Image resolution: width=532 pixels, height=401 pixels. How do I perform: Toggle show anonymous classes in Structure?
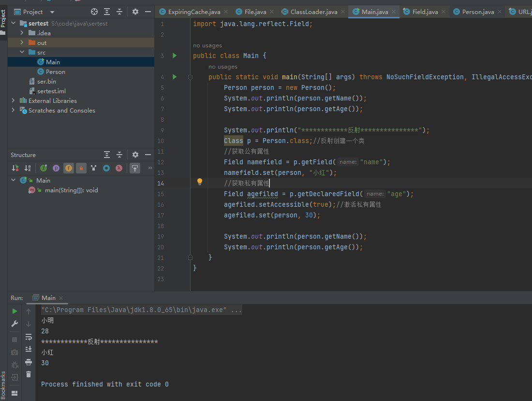click(x=106, y=168)
